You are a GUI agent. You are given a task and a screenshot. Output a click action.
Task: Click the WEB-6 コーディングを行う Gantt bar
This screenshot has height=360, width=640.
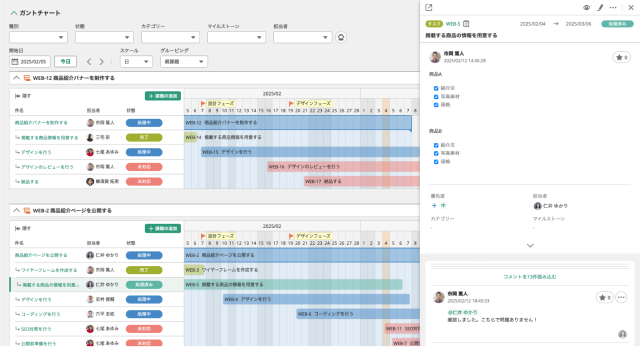[358, 314]
